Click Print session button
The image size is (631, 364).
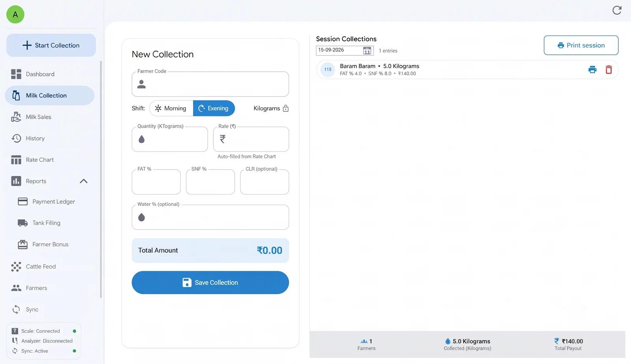581,45
